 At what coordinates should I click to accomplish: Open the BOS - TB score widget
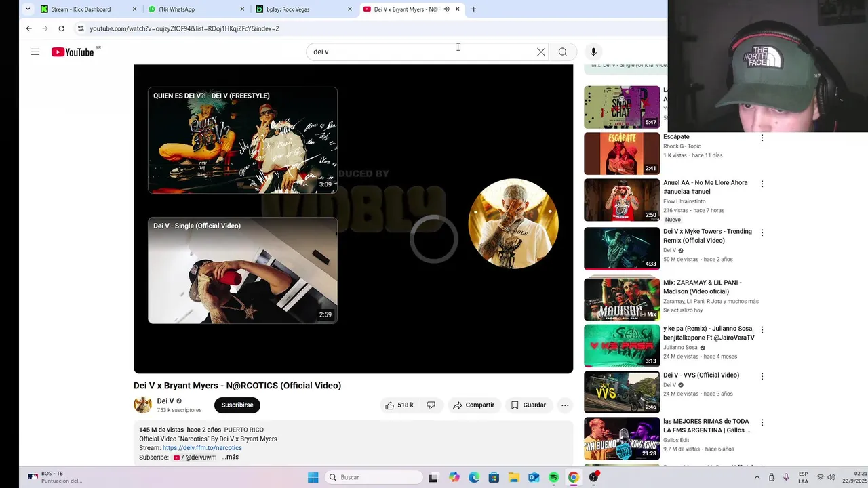[54, 477]
